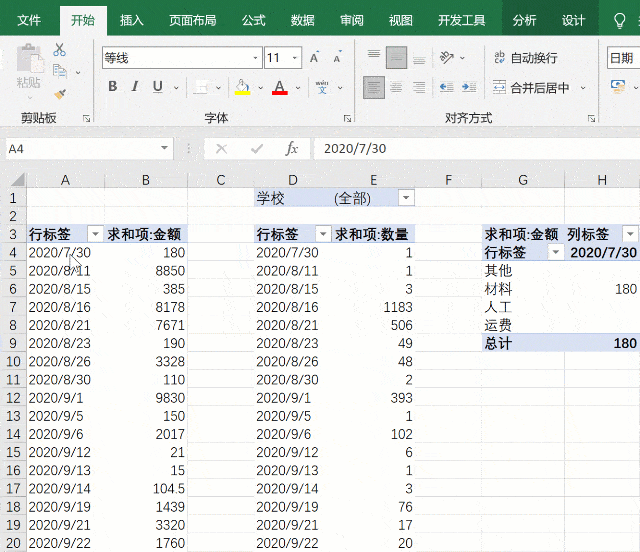Open the font name dropdown (等线)
Viewport: 640px width, 552px height.
(x=253, y=58)
